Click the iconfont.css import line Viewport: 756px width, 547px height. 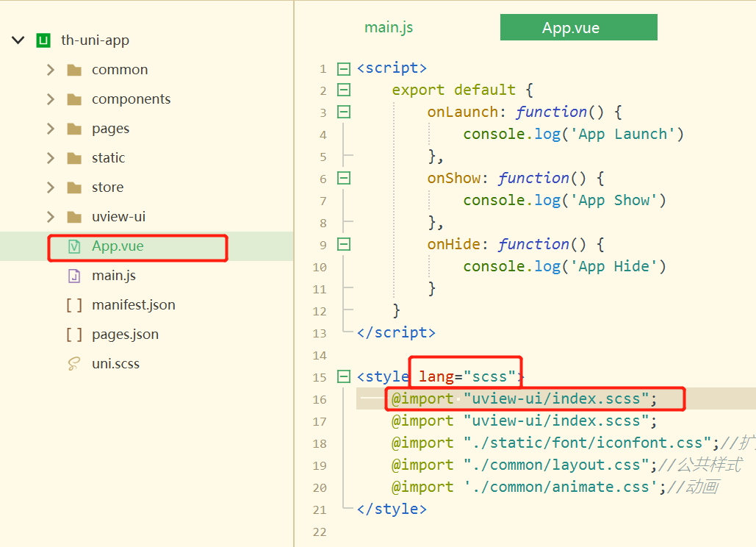point(573,443)
